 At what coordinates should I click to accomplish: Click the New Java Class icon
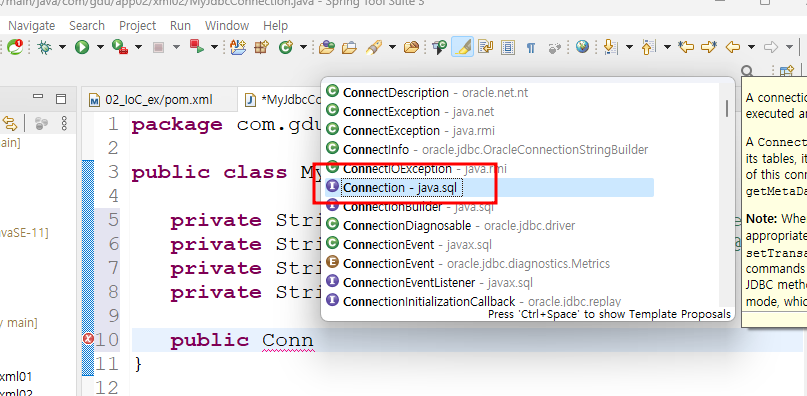click(x=286, y=48)
